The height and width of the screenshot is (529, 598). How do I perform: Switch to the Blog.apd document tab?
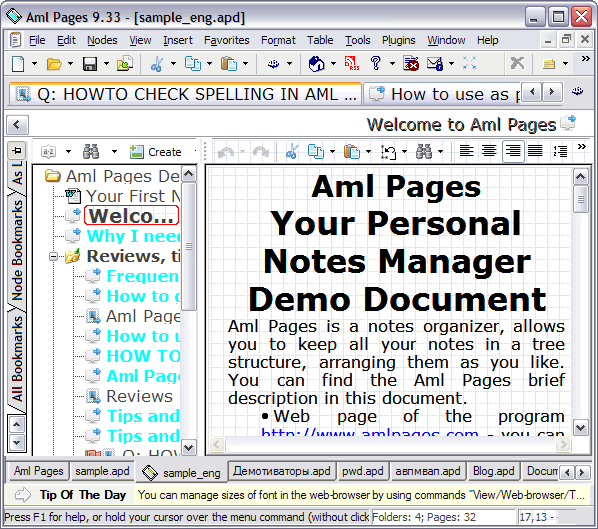pyautogui.click(x=494, y=471)
